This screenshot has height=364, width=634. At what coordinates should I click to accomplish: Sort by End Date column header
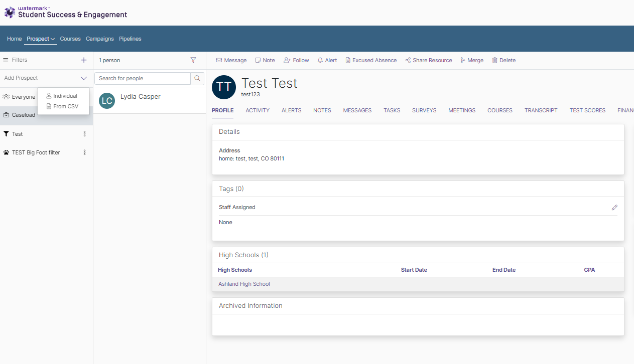pos(504,270)
